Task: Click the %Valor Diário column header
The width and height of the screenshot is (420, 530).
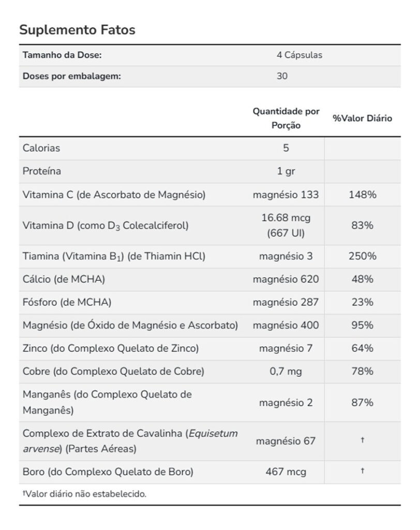Action: click(x=362, y=119)
